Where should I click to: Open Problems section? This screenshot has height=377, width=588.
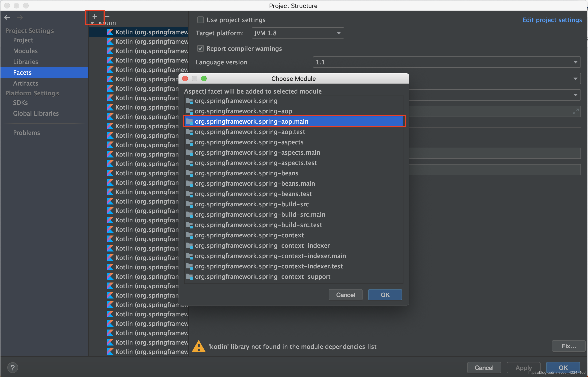click(x=27, y=133)
